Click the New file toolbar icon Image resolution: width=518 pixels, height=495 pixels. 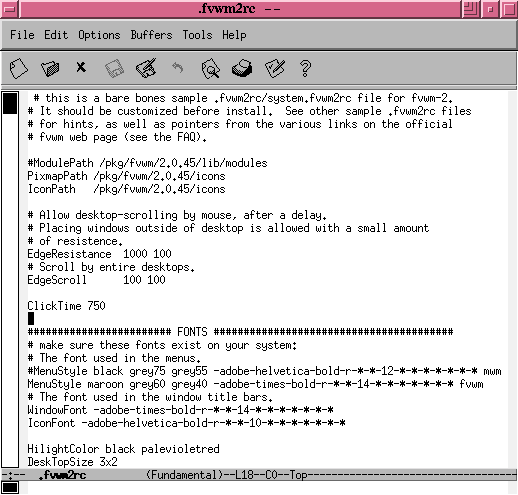pyautogui.click(x=18, y=68)
